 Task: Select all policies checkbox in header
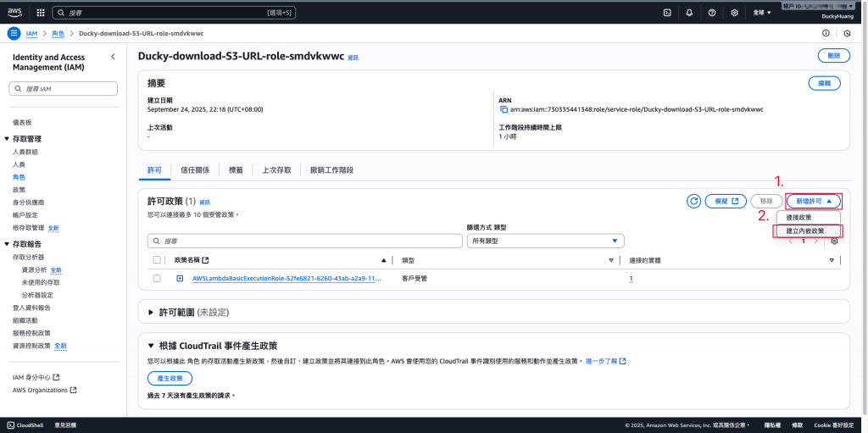tap(157, 259)
